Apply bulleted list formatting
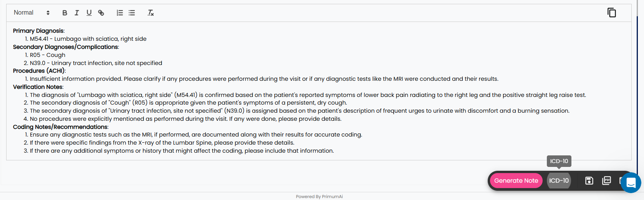Viewport: 644px width, 200px height. click(132, 13)
